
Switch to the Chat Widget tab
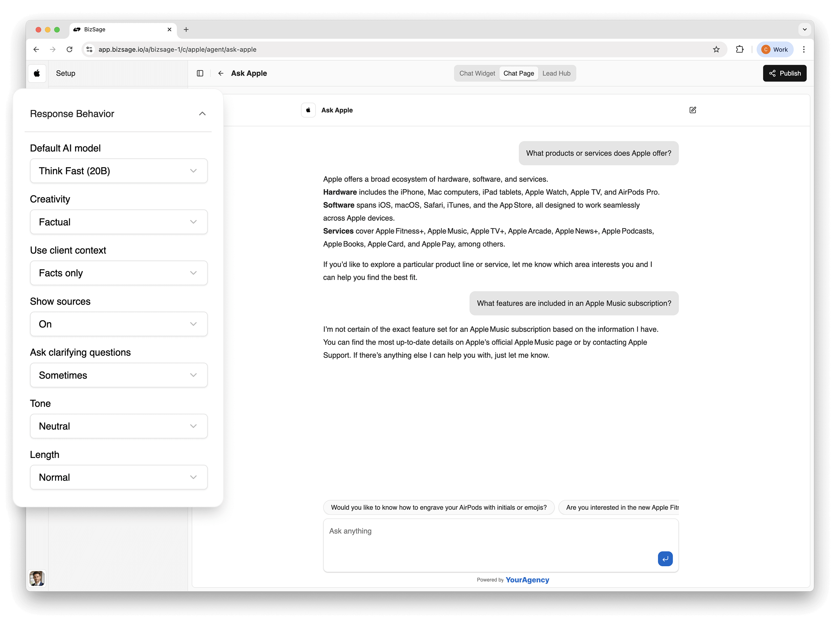(477, 73)
